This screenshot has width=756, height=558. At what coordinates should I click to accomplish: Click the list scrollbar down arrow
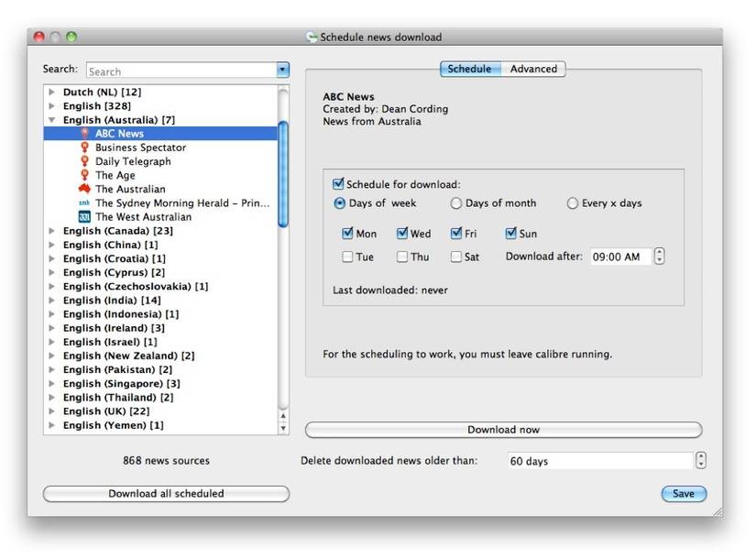tap(283, 428)
